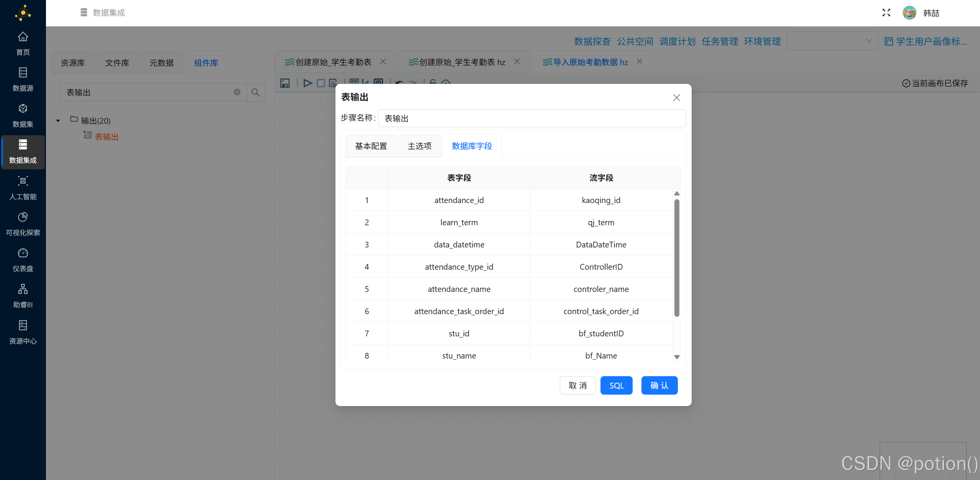Select 表输出 component in tree
980x480 pixels.
coord(106,137)
